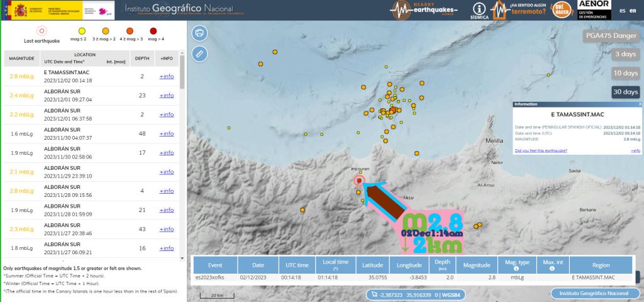Click the last earthquake marker on the map
Screen dimensions: 644x302
359,181
